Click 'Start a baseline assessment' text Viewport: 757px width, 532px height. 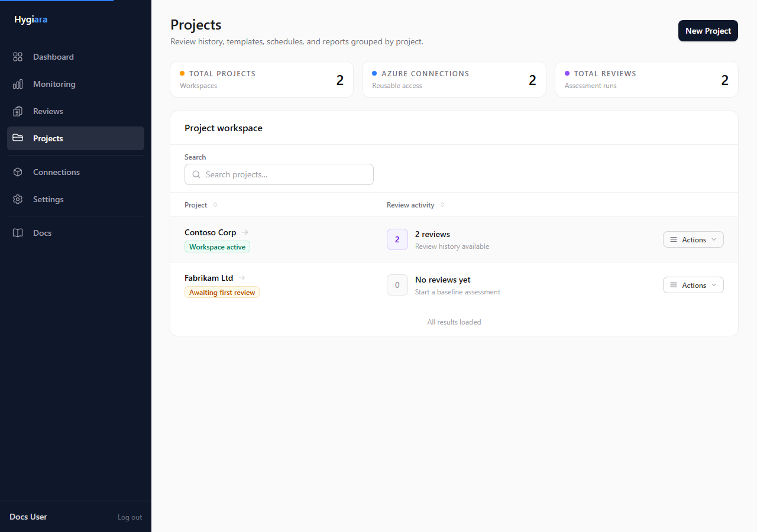458,292
